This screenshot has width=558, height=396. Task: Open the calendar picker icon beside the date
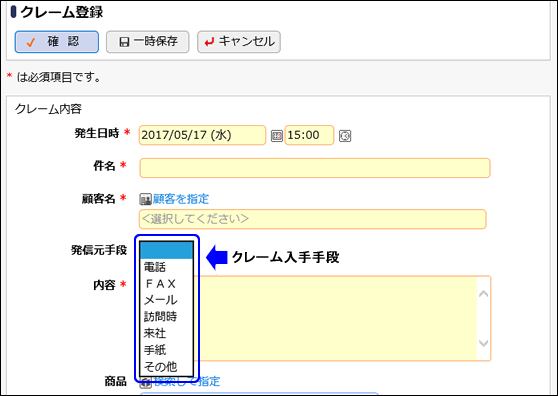pyautogui.click(x=277, y=136)
